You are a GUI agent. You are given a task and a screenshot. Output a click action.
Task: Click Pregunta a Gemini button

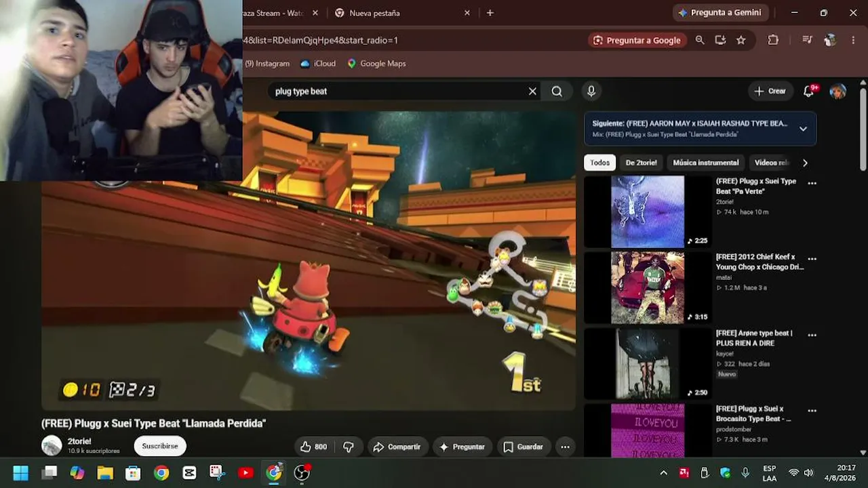719,13
